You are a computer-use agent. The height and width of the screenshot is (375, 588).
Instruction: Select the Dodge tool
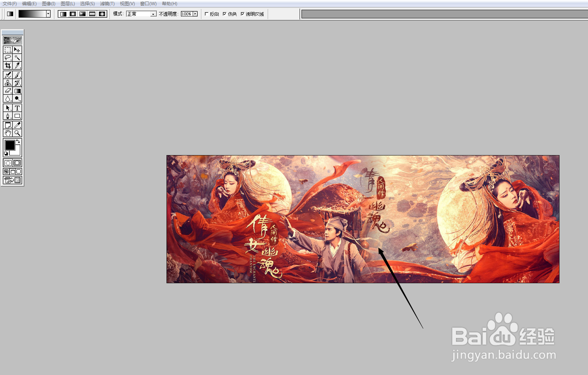17,99
